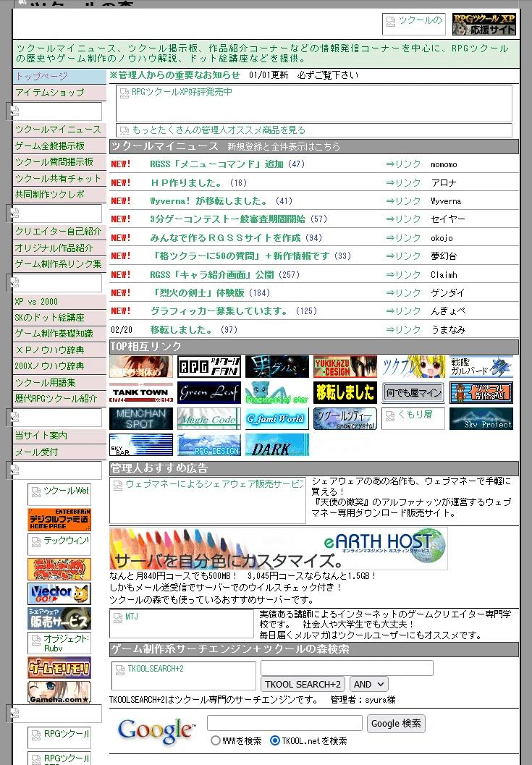
Task: Open the 何でも屋マイン banner
Action: click(x=413, y=393)
